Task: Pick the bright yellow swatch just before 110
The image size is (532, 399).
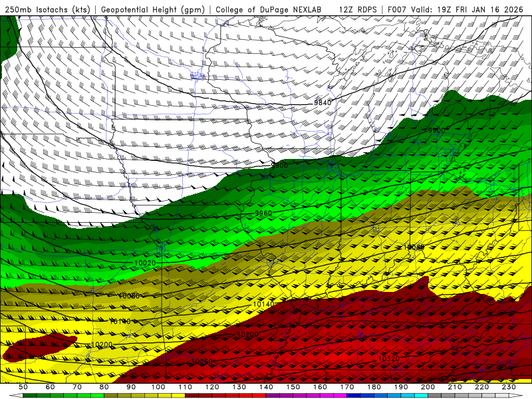Action: click(x=178, y=396)
